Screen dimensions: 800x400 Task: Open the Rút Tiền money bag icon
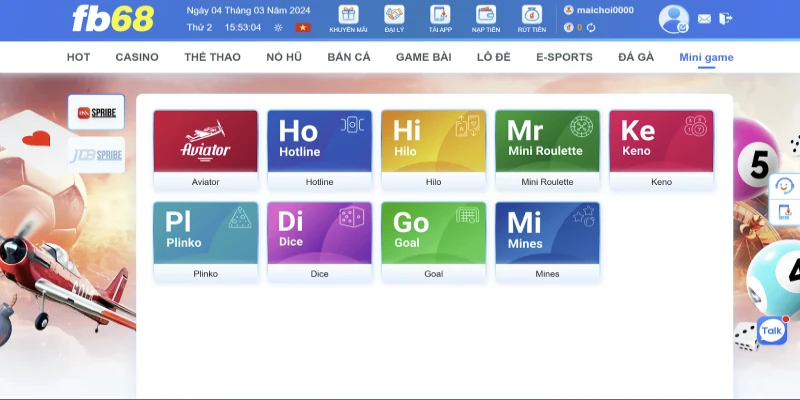(x=532, y=15)
